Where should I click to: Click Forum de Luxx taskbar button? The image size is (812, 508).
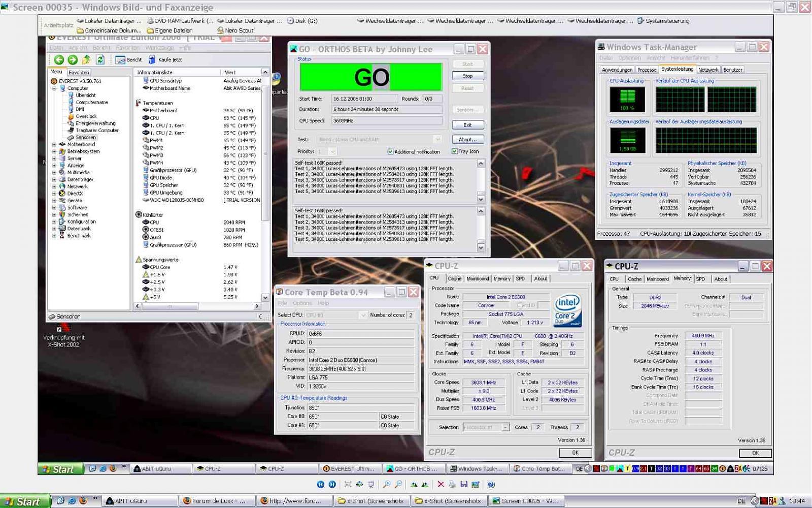217,501
